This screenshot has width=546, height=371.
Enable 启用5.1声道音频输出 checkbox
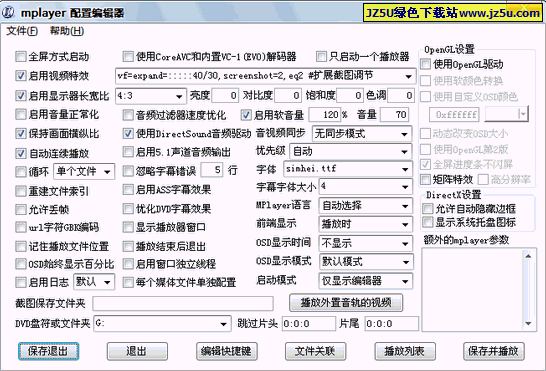(128, 152)
